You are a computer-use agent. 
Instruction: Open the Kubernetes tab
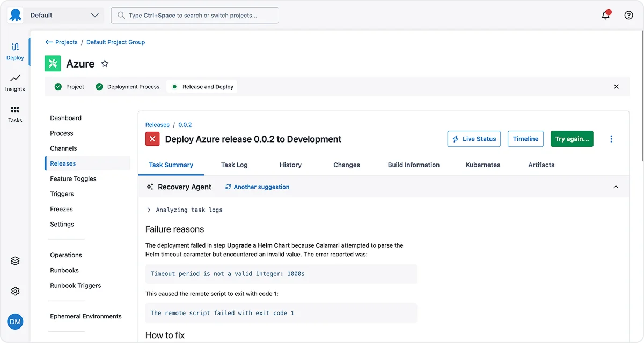tap(482, 165)
